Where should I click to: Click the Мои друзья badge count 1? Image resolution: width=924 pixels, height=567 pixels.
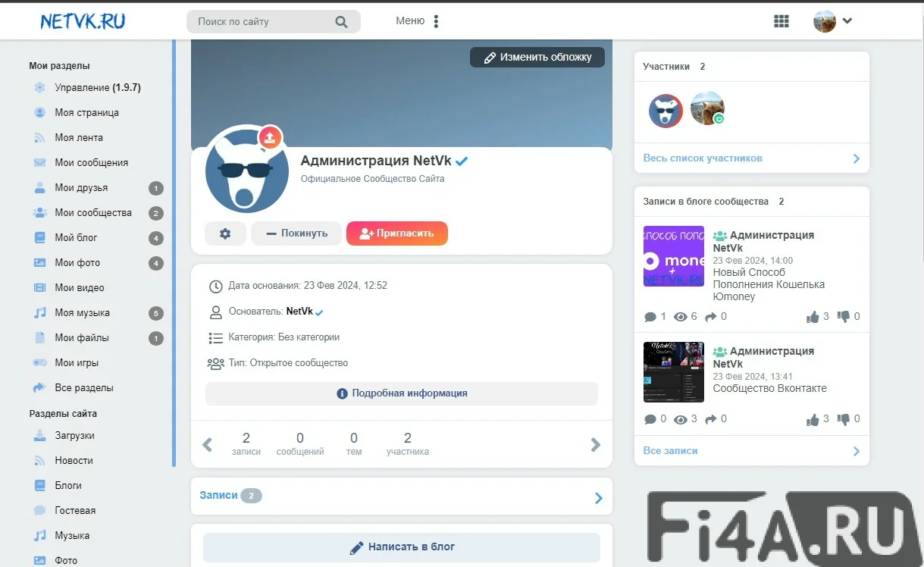156,188
